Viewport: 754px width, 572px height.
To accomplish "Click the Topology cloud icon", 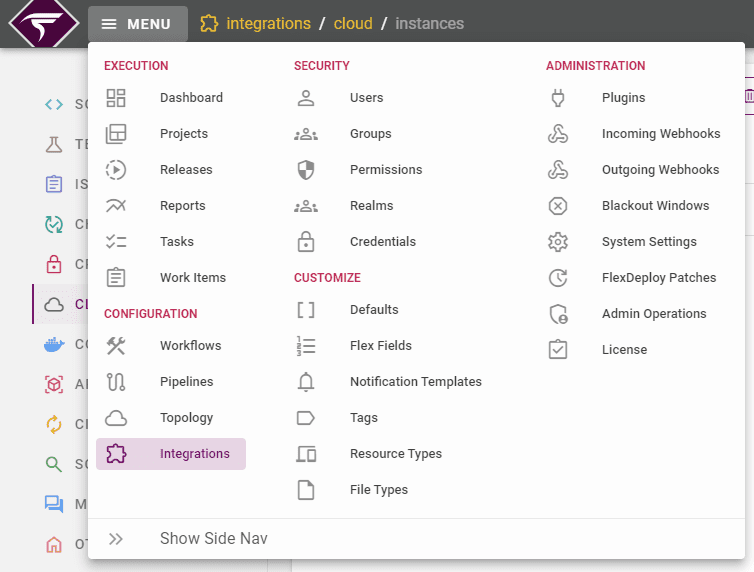I will (x=116, y=418).
